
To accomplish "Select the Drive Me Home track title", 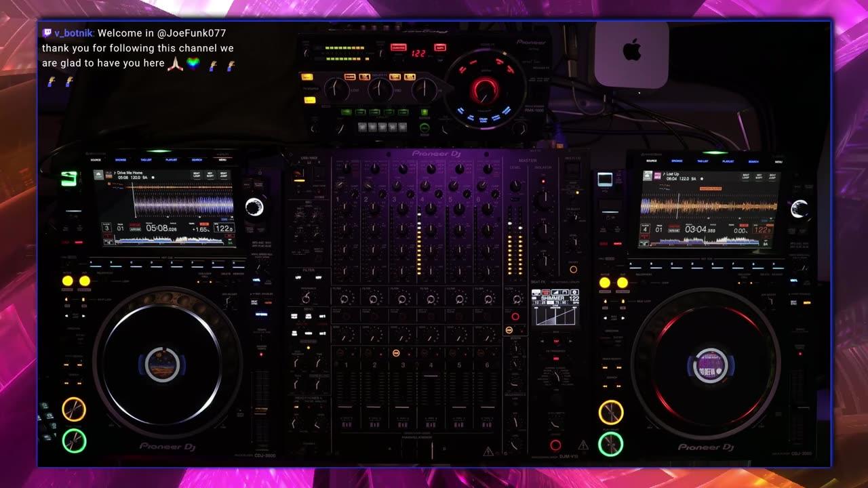I will [130, 173].
